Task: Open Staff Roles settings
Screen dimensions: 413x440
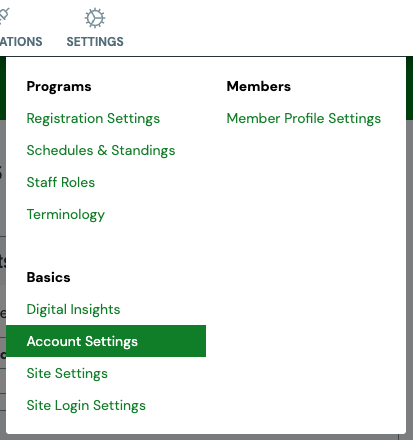Action: tap(61, 182)
